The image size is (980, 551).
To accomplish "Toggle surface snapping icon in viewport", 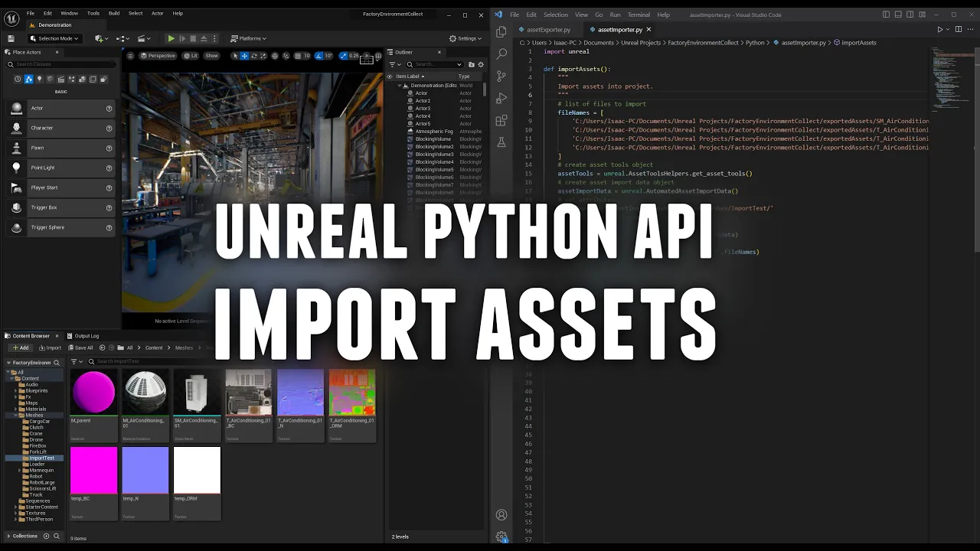I will (284, 56).
